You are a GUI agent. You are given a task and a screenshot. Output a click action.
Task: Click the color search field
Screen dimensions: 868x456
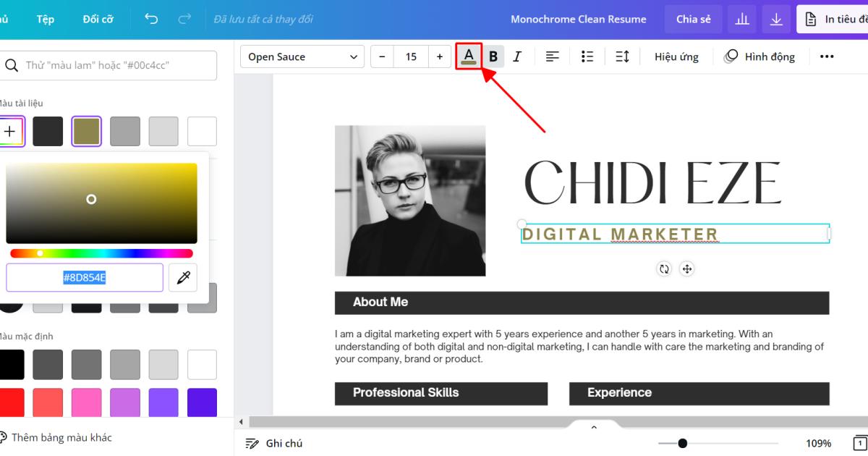click(107, 65)
